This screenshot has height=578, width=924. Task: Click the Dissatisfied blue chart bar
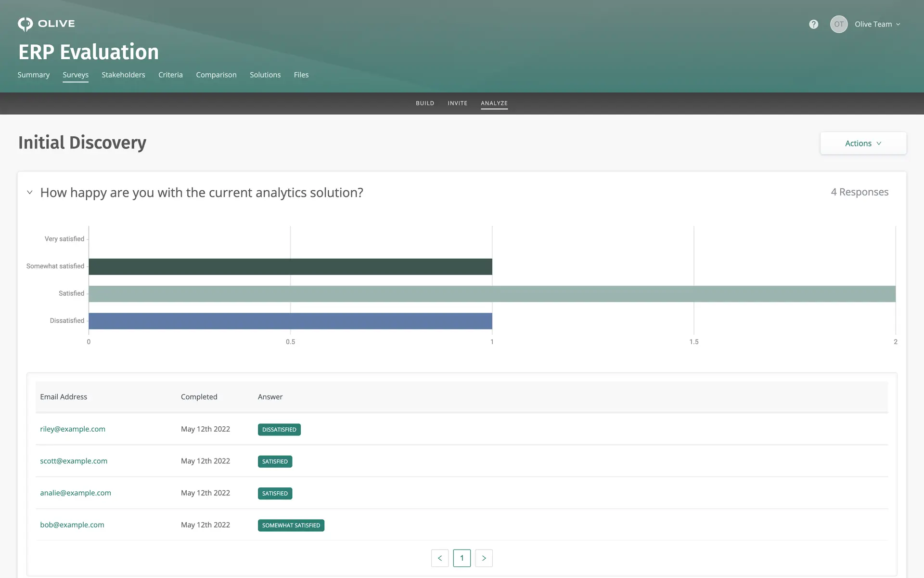[290, 321]
